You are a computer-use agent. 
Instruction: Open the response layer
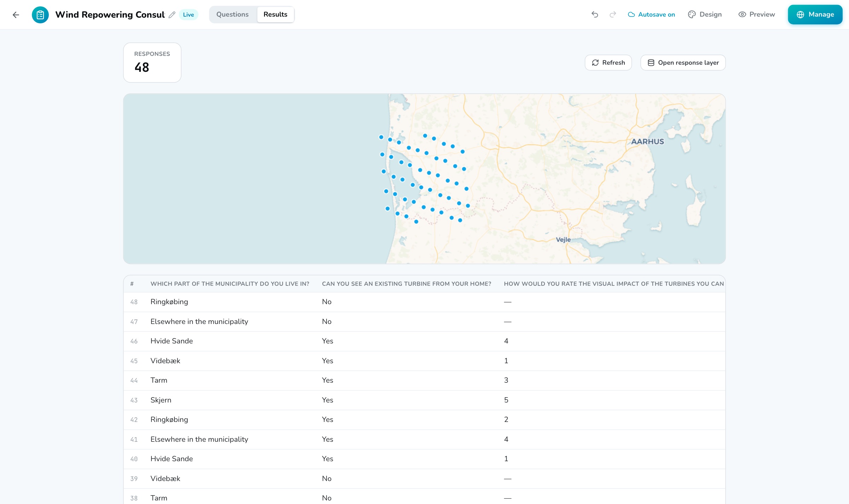pyautogui.click(x=683, y=63)
